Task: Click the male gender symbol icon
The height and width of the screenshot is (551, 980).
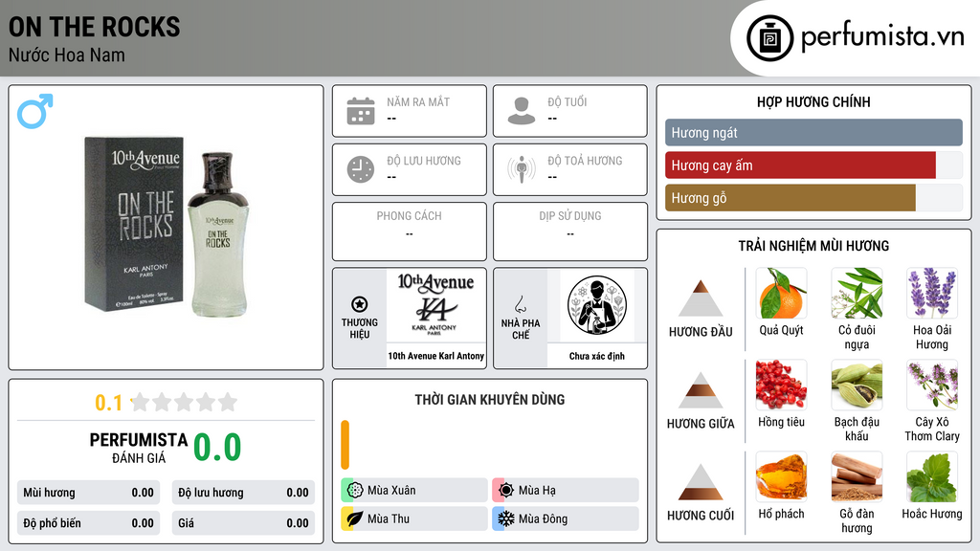Action: [35, 111]
